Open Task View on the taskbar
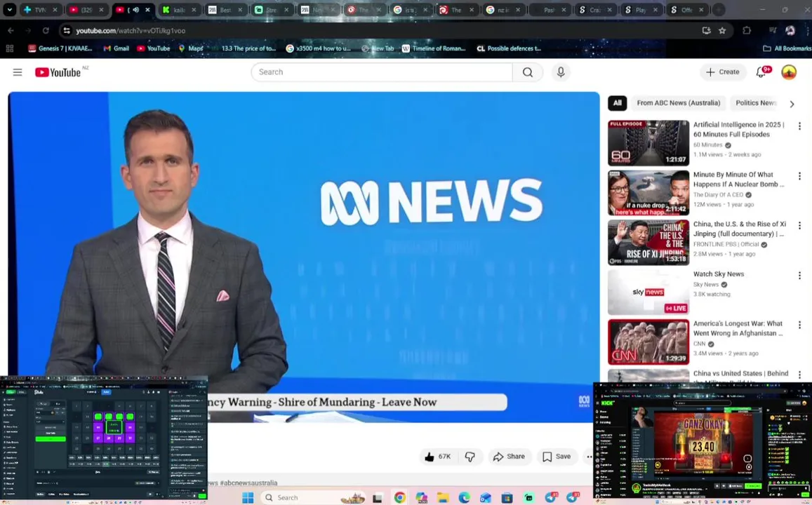The image size is (812, 505). (x=378, y=498)
